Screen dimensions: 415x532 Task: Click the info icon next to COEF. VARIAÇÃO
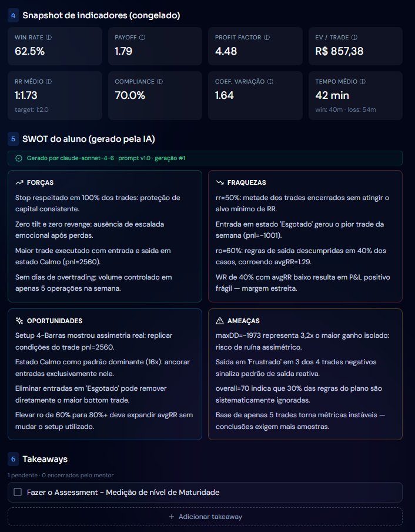coord(270,81)
